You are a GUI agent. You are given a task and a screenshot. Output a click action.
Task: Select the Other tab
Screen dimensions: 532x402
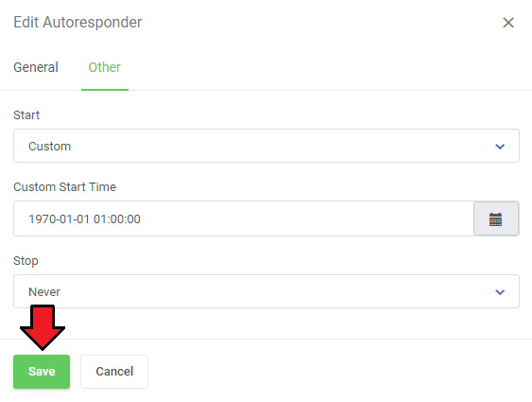(x=105, y=67)
